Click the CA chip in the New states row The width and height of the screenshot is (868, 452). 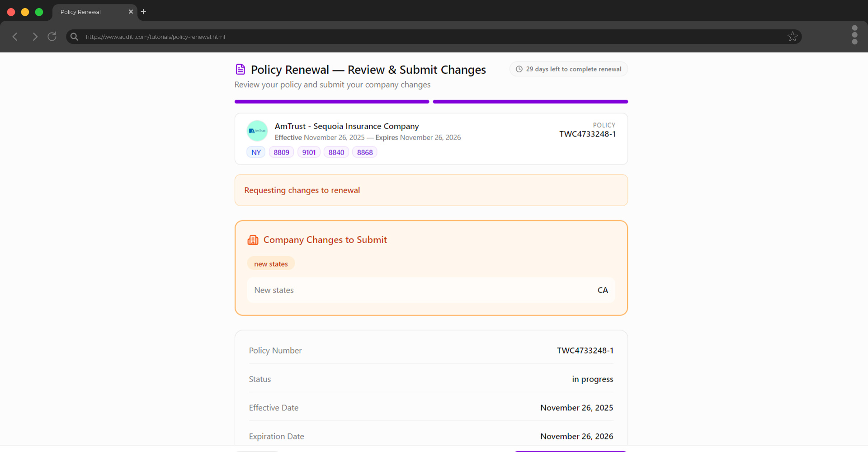pyautogui.click(x=603, y=290)
